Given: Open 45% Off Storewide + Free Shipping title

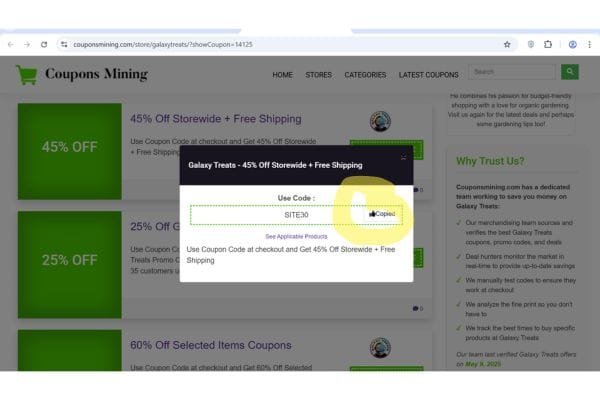Looking at the screenshot, I should 215,119.
